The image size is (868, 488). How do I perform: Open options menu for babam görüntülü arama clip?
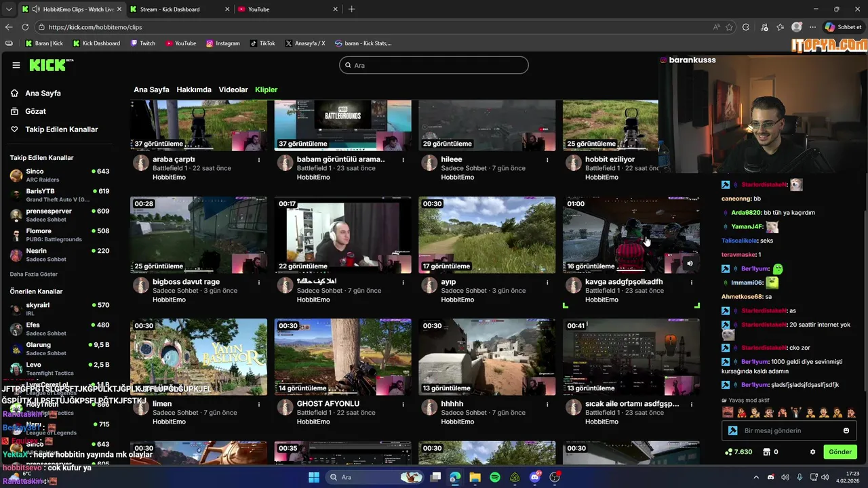[x=403, y=160]
